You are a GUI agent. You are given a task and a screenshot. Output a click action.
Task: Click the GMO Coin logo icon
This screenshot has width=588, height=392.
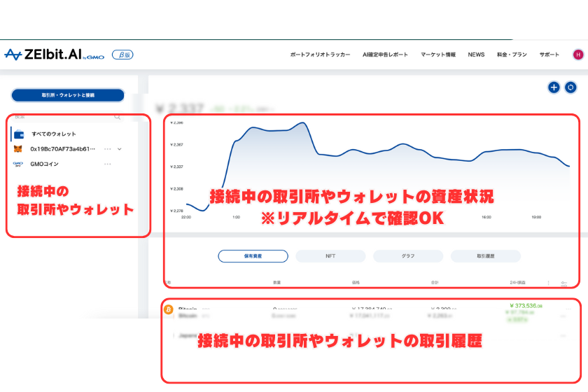tap(18, 164)
